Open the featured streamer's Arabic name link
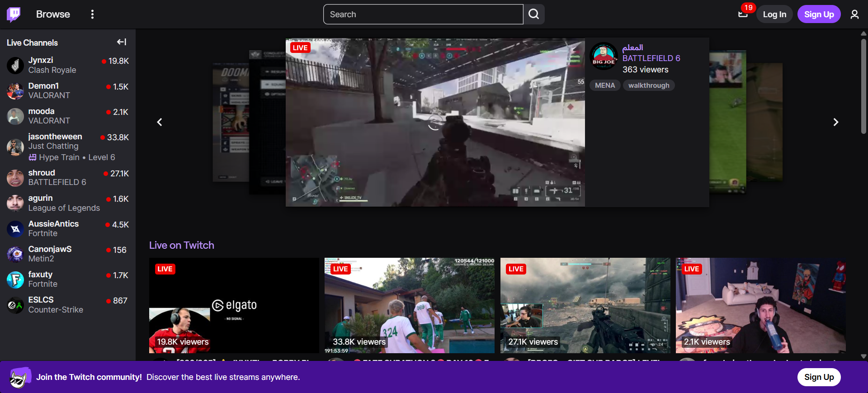Screen dimensions: 868x393 pos(632,47)
